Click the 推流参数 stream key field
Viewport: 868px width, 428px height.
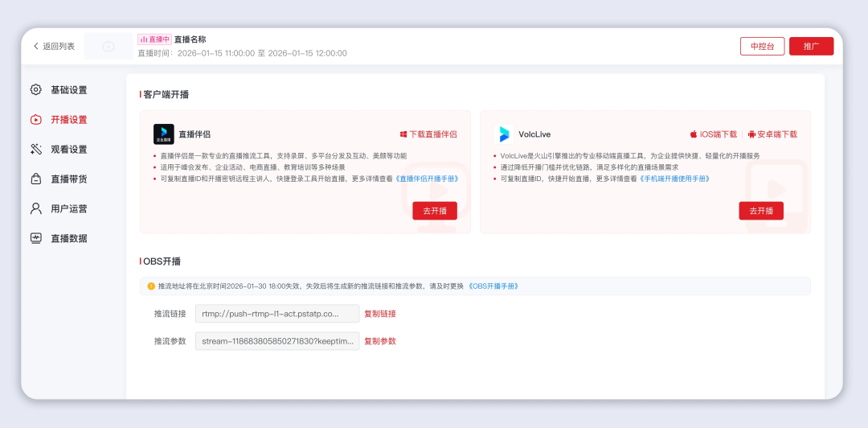277,341
